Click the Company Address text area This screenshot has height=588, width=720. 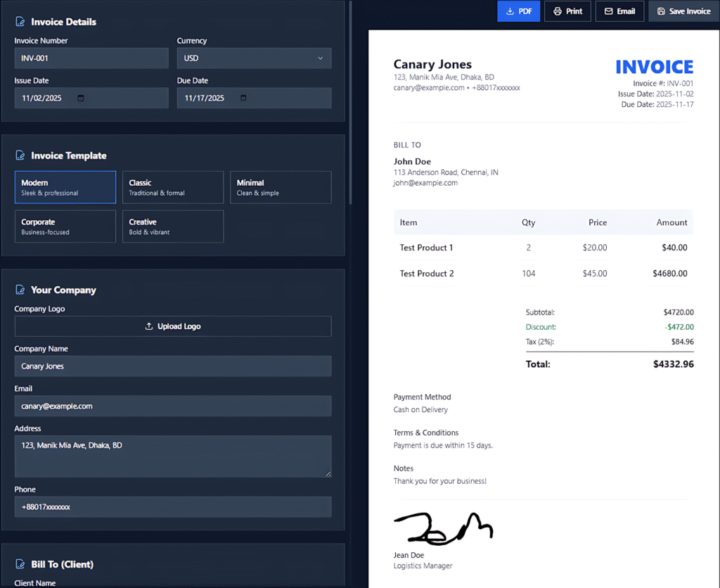pos(173,456)
